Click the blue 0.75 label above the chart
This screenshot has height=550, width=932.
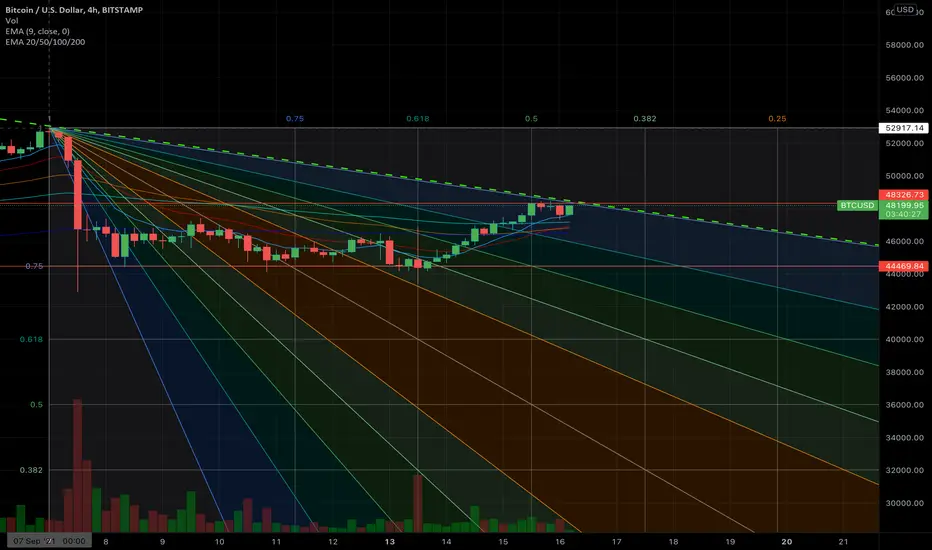(295, 119)
